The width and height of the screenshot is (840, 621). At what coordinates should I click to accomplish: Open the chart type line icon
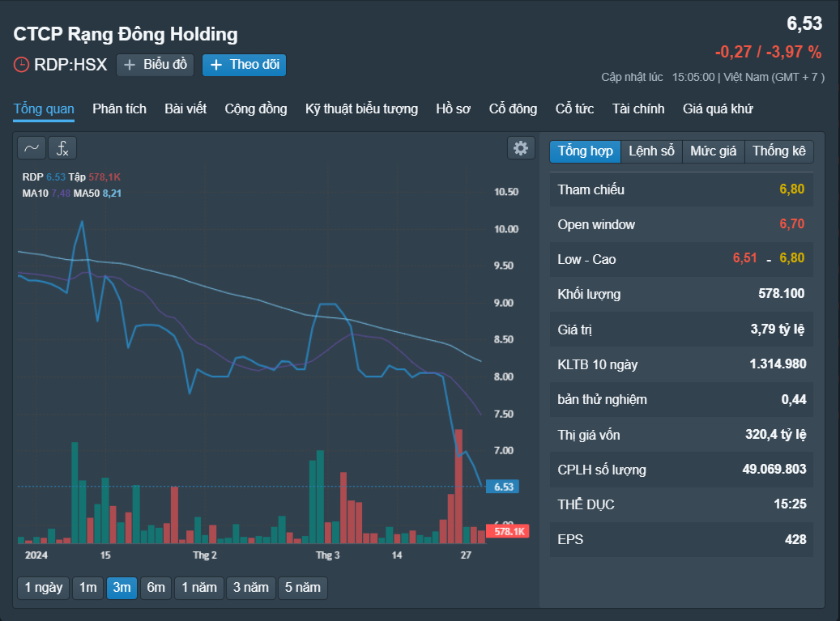tap(32, 148)
